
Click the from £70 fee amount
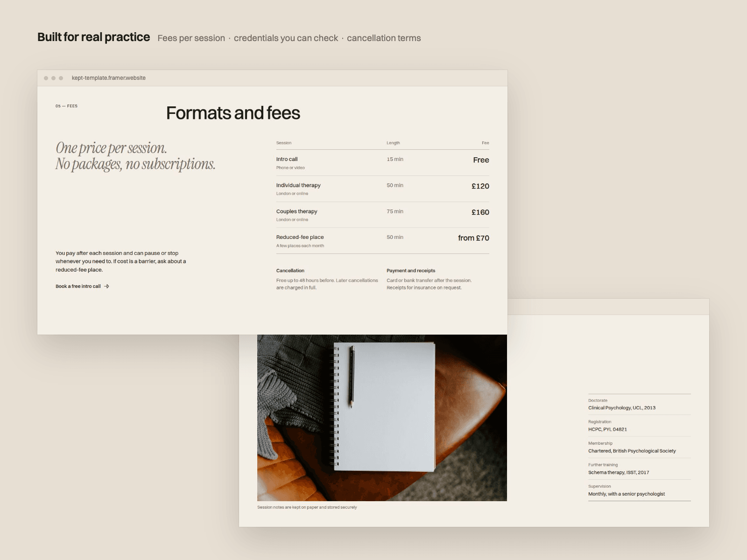click(x=473, y=238)
